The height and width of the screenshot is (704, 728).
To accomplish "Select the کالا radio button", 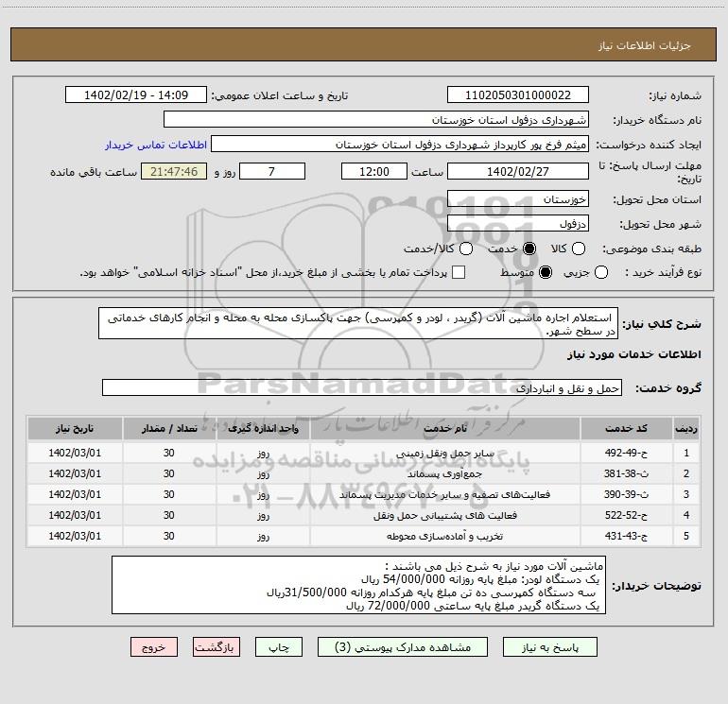I will (578, 249).
